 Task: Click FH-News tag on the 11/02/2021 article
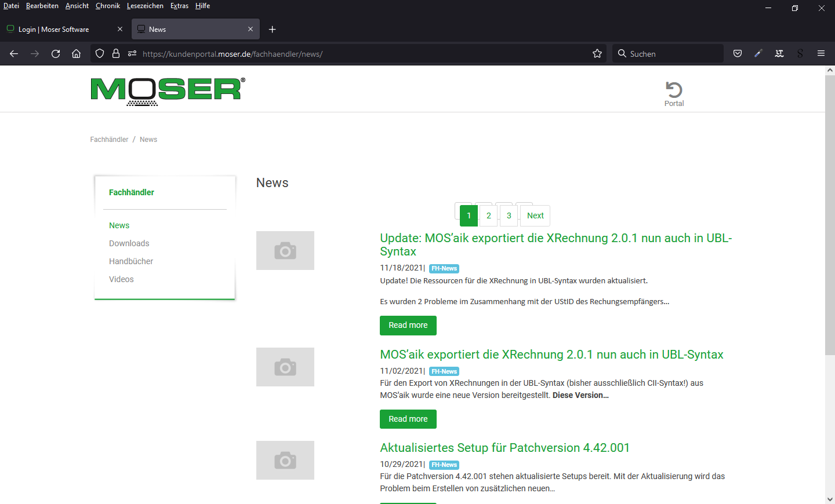(x=444, y=371)
